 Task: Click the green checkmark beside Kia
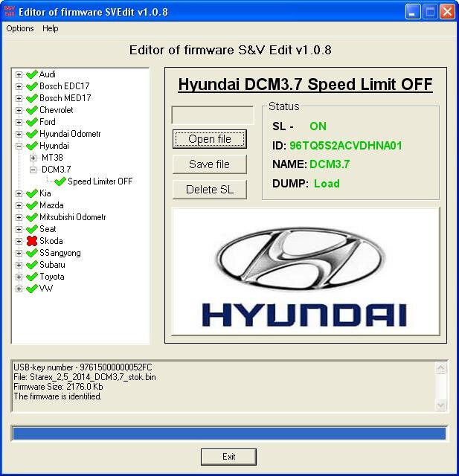[x=32, y=193]
